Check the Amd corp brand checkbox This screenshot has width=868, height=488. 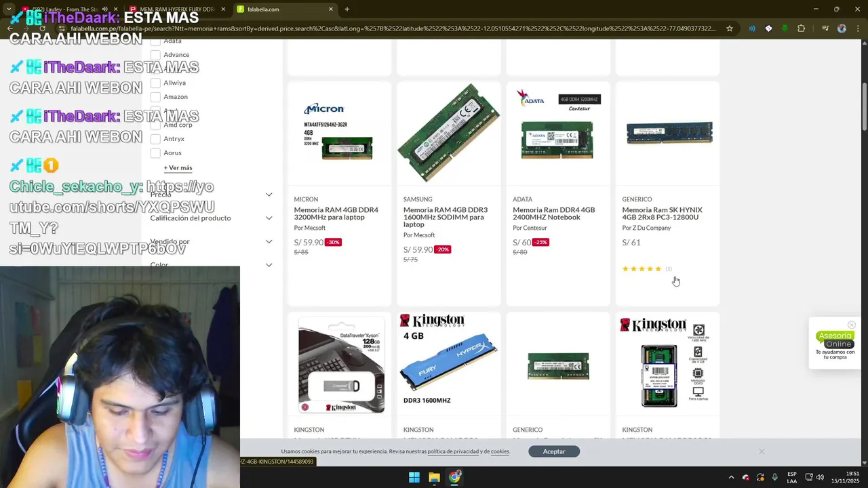(155, 125)
